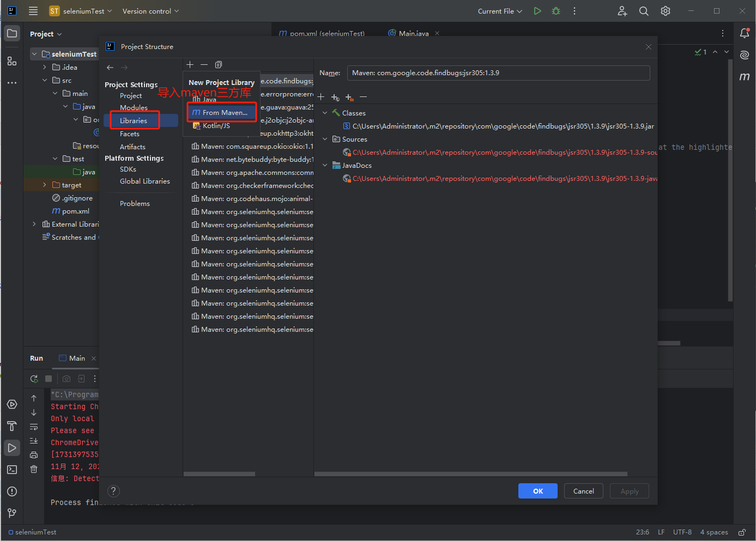Image resolution: width=756 pixels, height=541 pixels.
Task: Open Artifacts settings section
Action: point(132,147)
